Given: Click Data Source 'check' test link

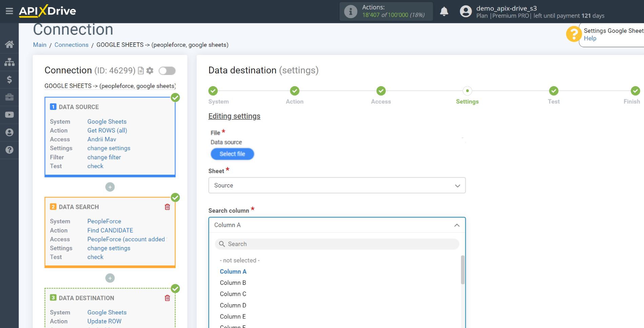Looking at the screenshot, I should 95,166.
